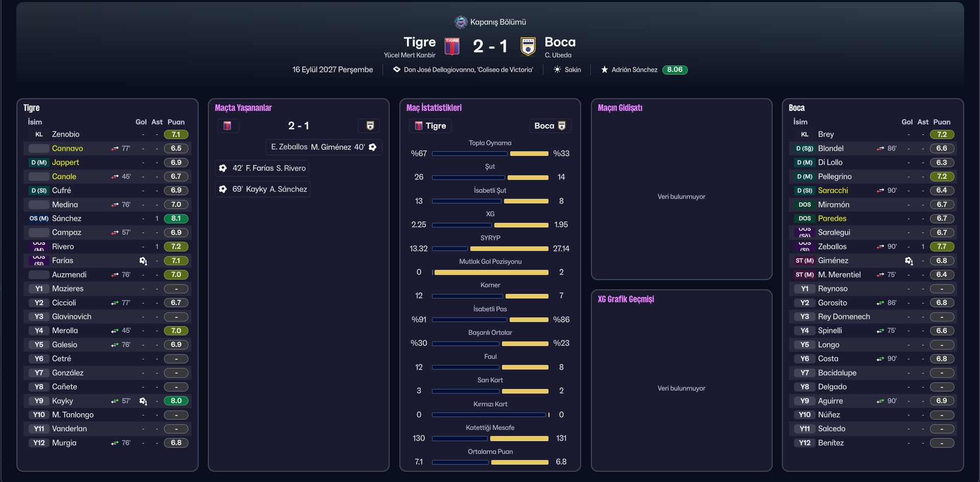Click the Tigre club crest in header

(452, 47)
